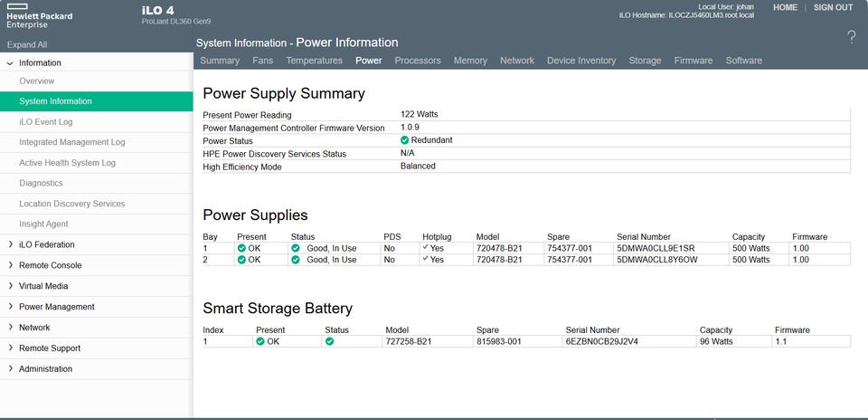The image size is (868, 420).
Task: Click the 500 Watts capacity for bay 1
Action: click(x=750, y=248)
